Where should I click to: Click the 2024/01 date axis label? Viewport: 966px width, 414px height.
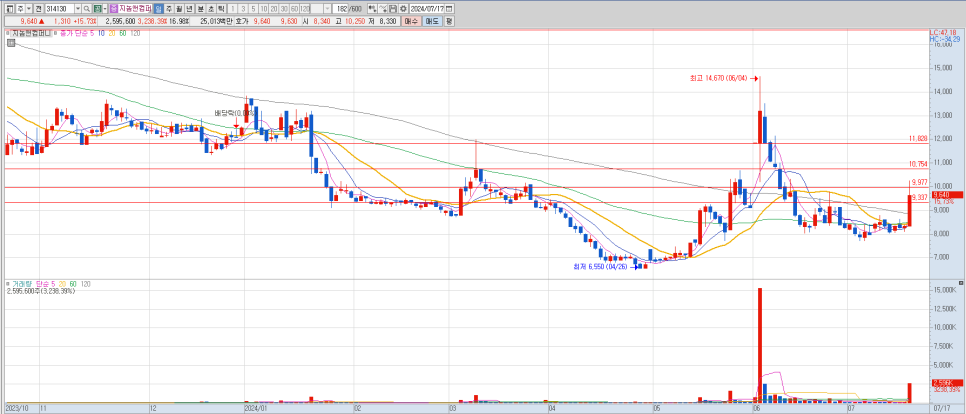point(255,408)
